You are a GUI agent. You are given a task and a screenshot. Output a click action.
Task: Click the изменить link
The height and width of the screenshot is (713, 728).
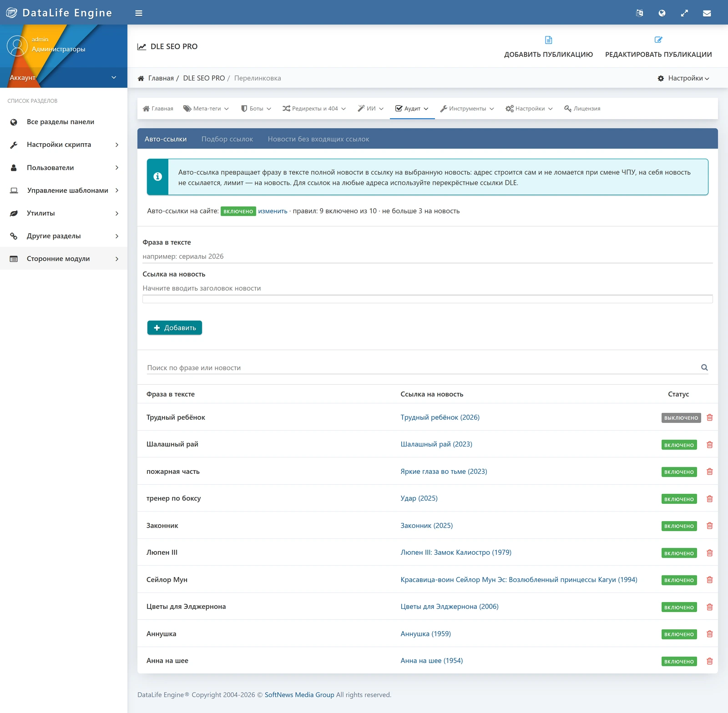273,211
